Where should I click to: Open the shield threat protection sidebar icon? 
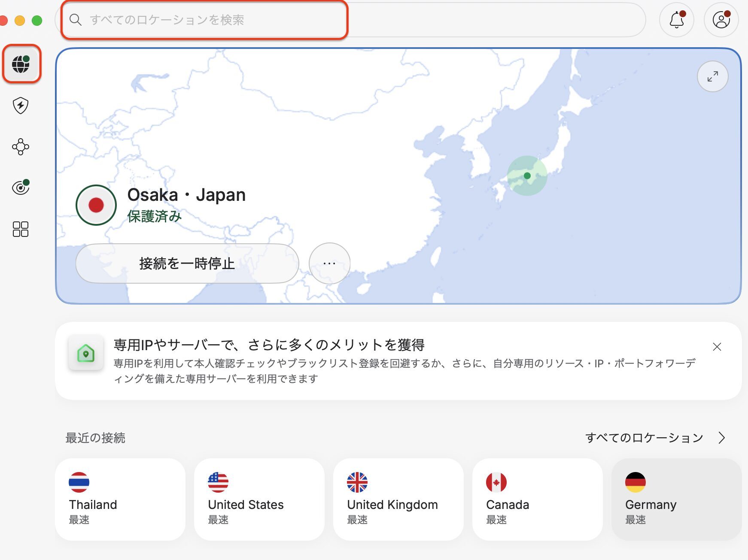click(x=21, y=106)
